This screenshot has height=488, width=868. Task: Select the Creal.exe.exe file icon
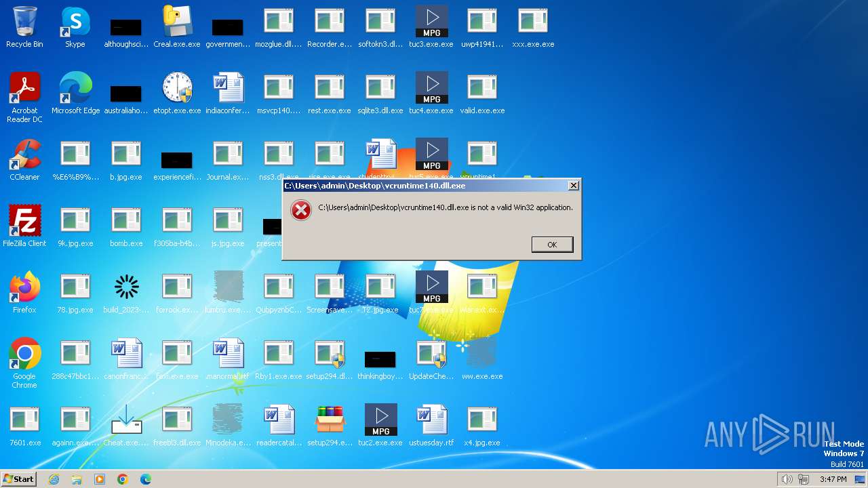(x=177, y=27)
